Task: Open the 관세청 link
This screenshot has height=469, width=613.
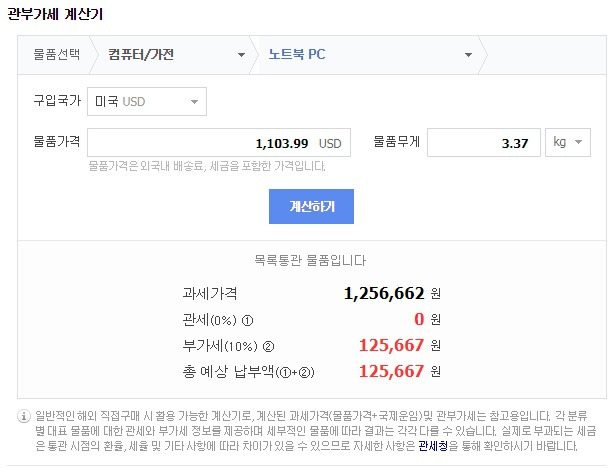Action: [x=432, y=446]
